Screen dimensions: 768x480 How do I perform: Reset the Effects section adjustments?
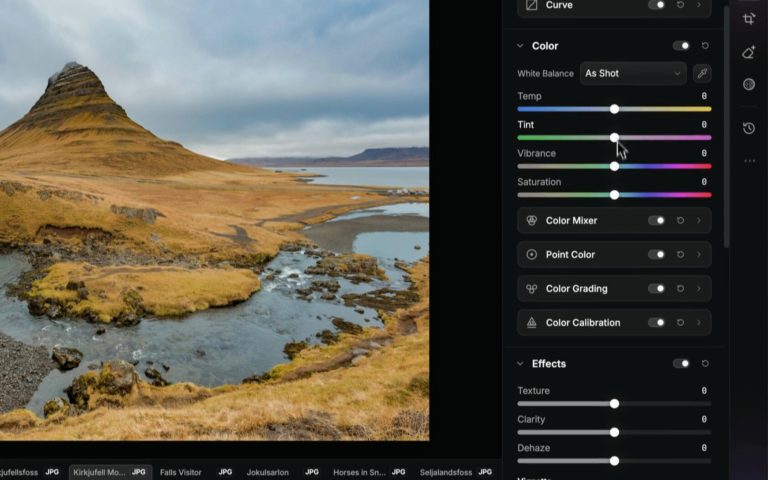pyautogui.click(x=705, y=363)
